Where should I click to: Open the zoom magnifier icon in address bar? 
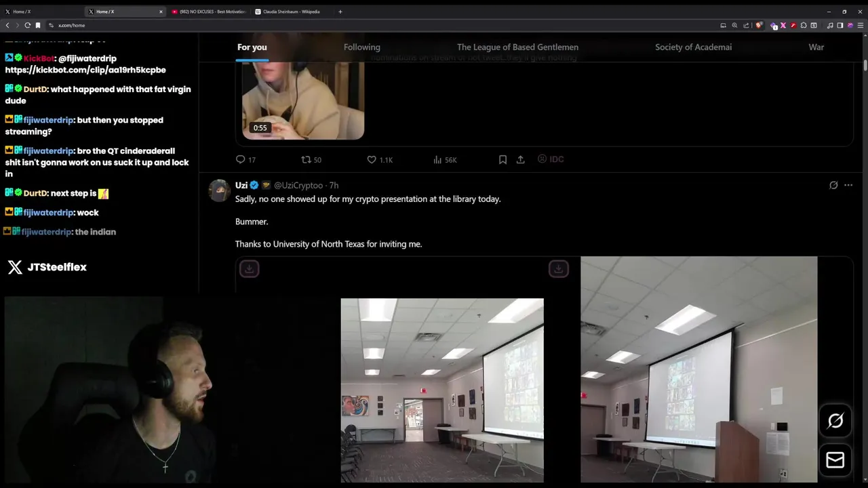point(734,25)
